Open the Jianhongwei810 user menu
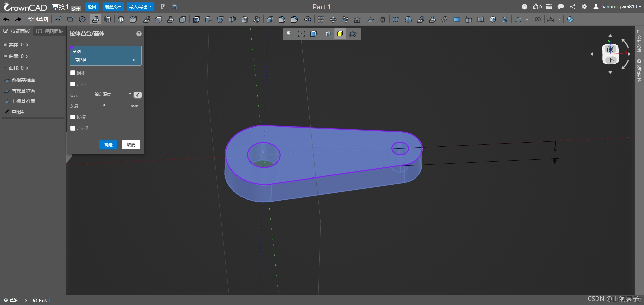Screen dimensions: 644x305 (x=617, y=7)
